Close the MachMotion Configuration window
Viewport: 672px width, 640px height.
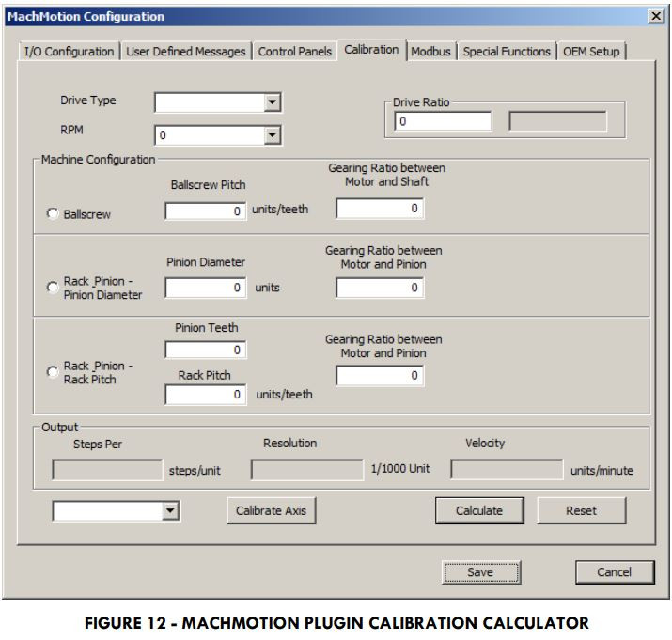click(x=656, y=16)
